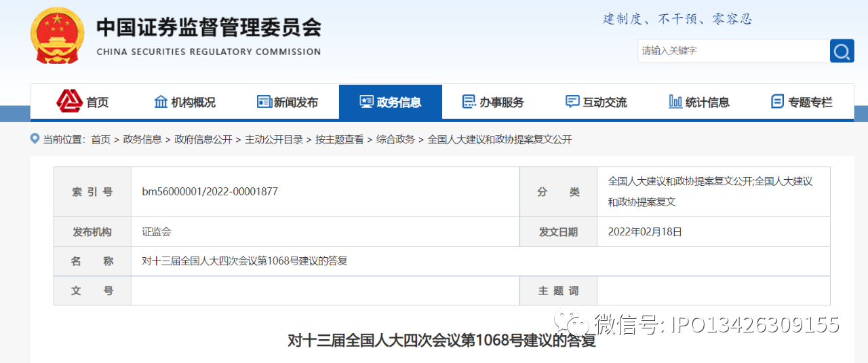Click the CSRC national emblem logo

click(58, 37)
